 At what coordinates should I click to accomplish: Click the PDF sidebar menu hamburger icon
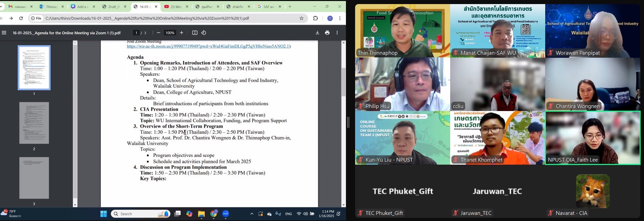(4, 33)
